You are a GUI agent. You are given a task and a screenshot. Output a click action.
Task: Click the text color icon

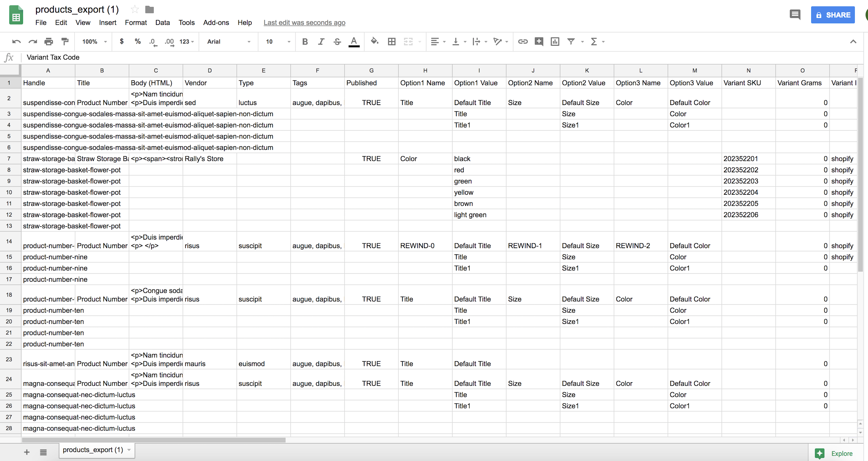pyautogui.click(x=354, y=41)
